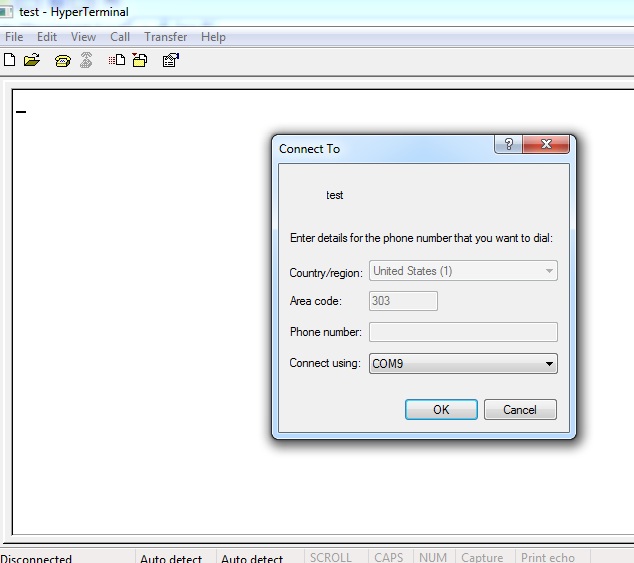Open the View menu
The width and height of the screenshot is (634, 563).
tap(83, 37)
